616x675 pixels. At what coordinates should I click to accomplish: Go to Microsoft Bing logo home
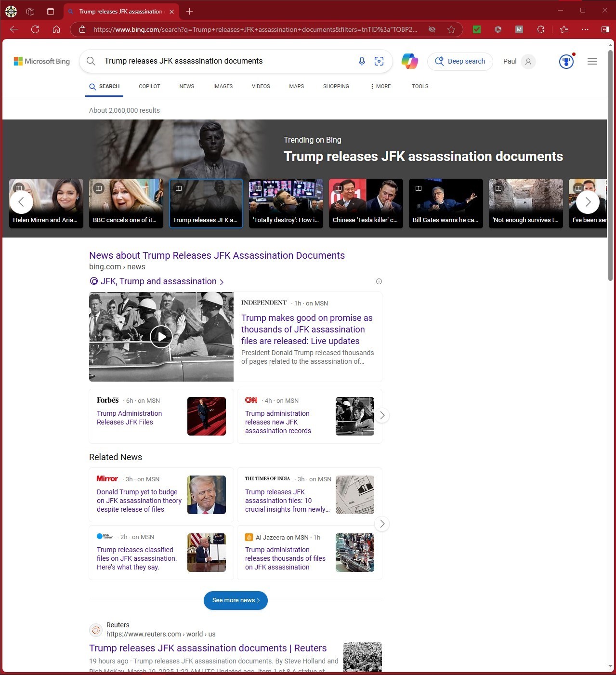click(42, 61)
